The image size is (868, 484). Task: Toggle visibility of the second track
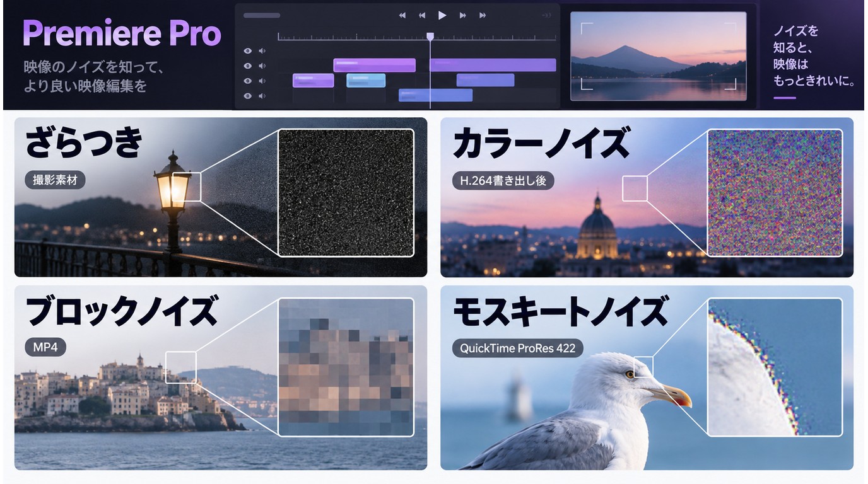pos(248,66)
